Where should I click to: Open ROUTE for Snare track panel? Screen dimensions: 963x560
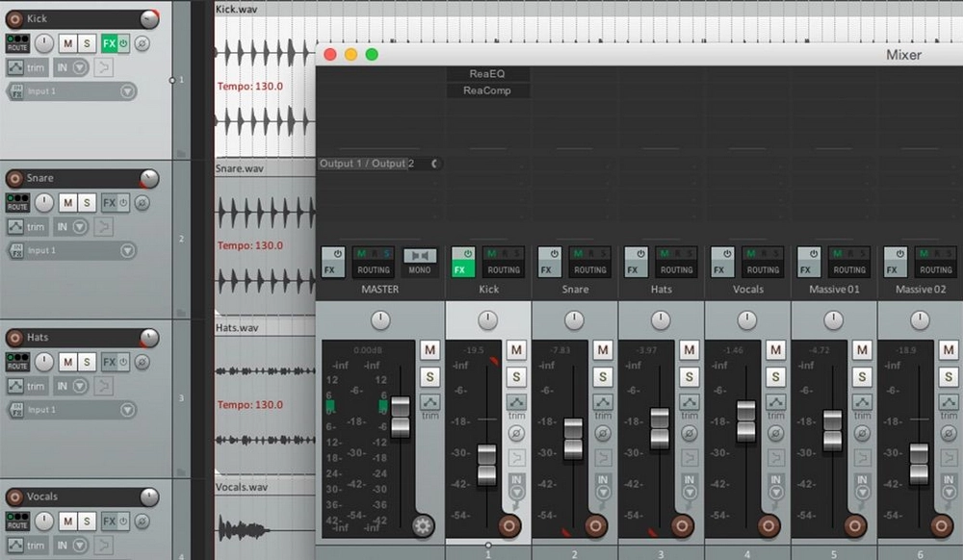(17, 202)
